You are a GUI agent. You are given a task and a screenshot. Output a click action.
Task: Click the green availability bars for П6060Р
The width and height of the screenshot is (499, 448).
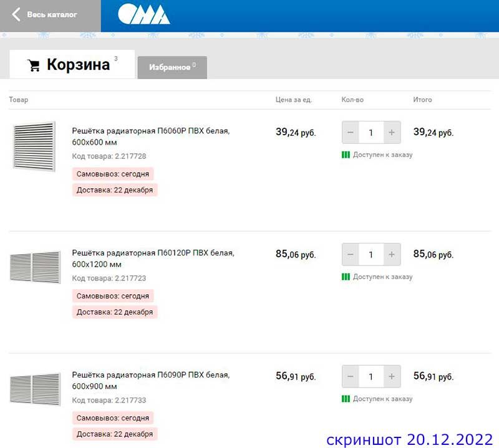tap(345, 155)
